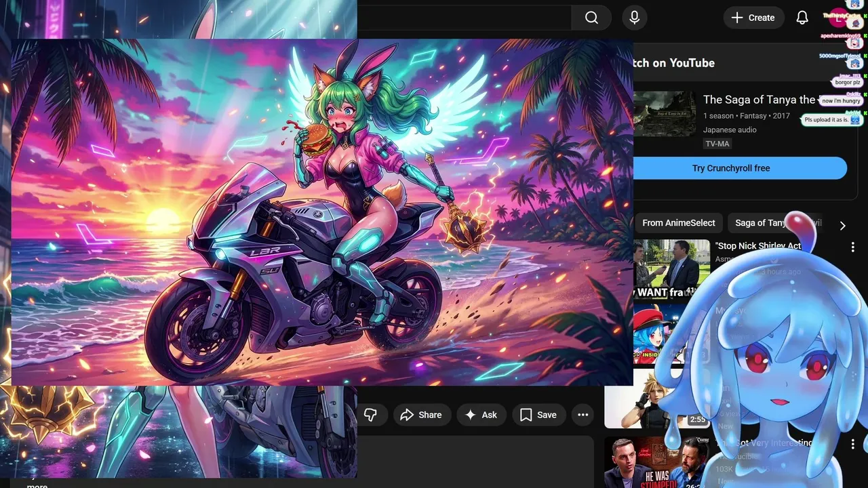Click the Try Crunchyroll free button
The image size is (868, 488).
[740, 168]
